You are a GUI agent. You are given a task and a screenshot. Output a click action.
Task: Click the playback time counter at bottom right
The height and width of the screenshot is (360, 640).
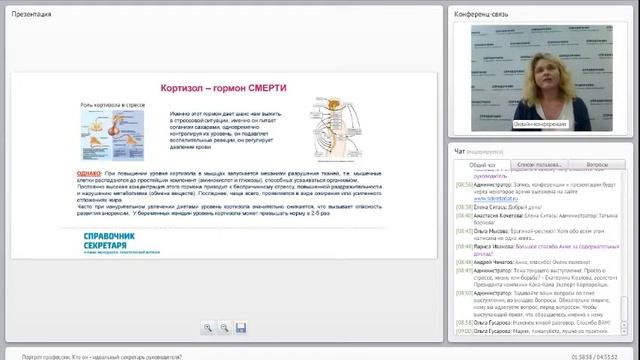click(x=594, y=357)
